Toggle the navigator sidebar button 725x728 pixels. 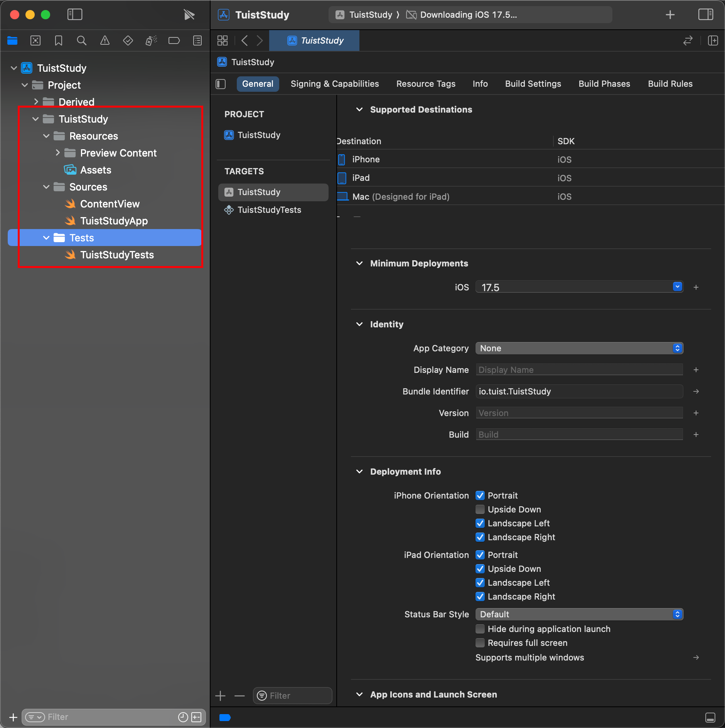click(75, 15)
